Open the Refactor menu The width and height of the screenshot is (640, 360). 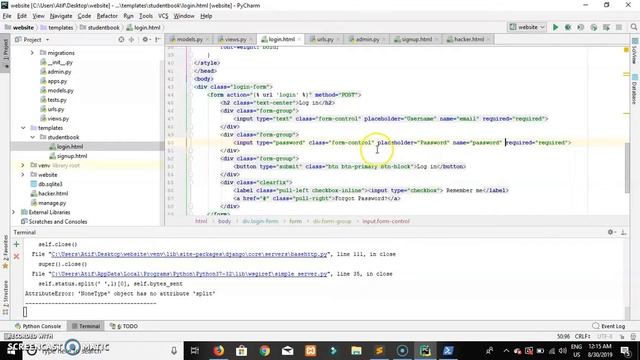[x=107, y=16]
